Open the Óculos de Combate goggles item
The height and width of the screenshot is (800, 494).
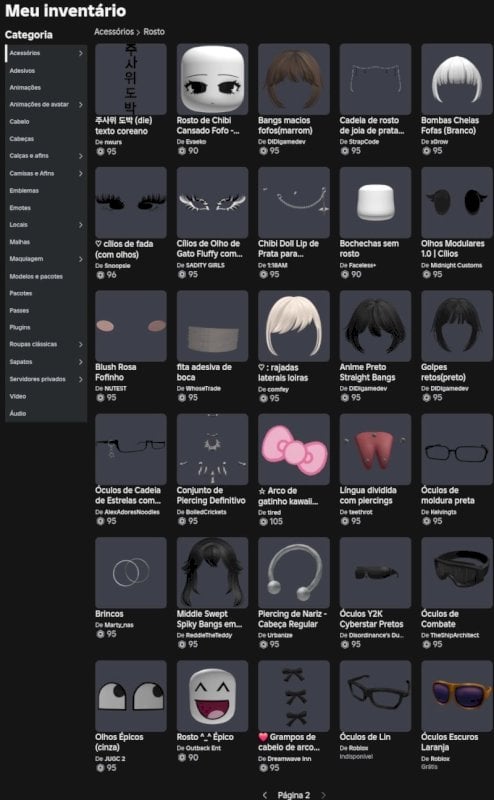click(x=457, y=572)
